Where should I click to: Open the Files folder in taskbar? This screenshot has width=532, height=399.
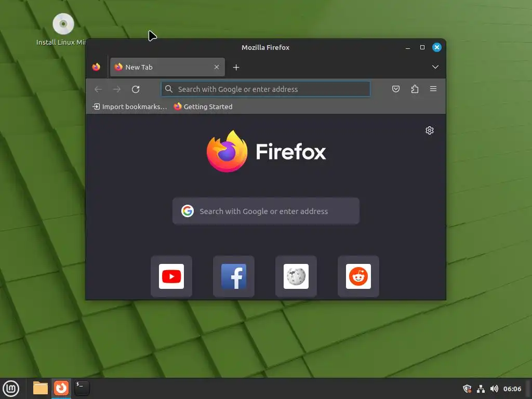[x=41, y=388]
